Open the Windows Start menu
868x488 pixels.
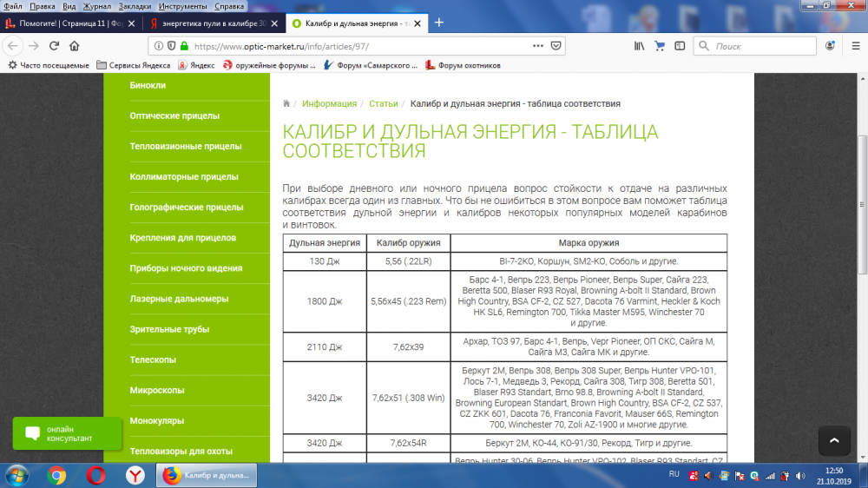pos(17,475)
